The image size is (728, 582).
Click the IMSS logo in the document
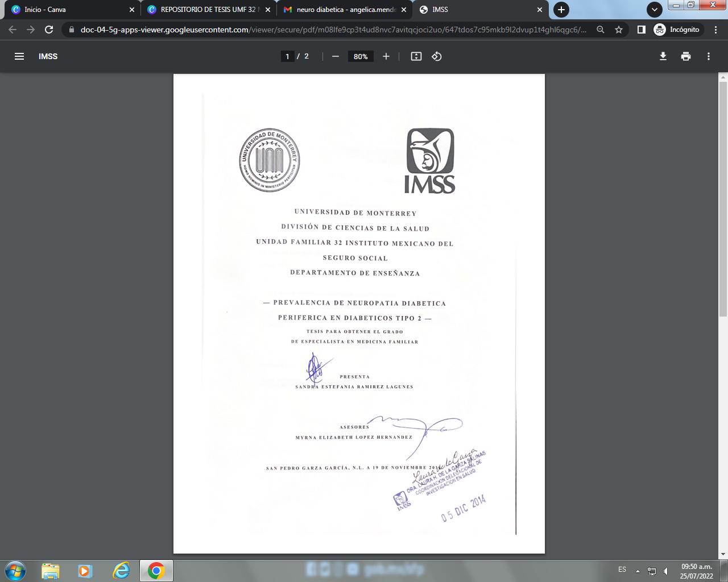(430, 160)
